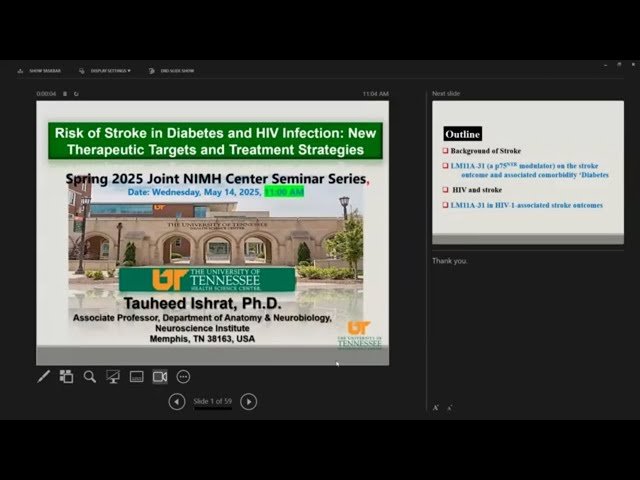
Task: Expand the Display Settings dropdown
Action: [109, 71]
